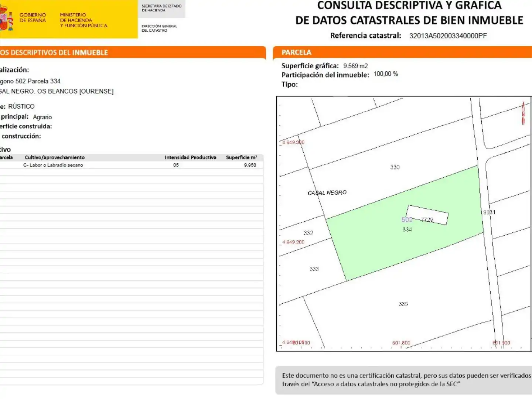
Task: Click the SECRETARÍA DE ESTADO DE HACIENDA text
Action: (x=161, y=8)
